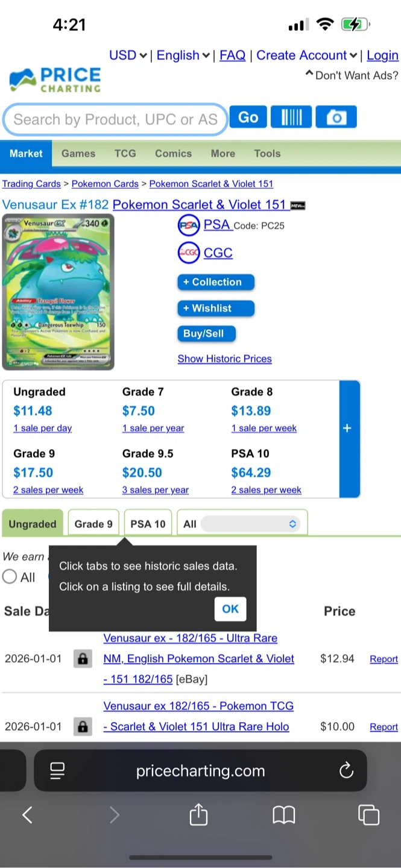Tap the CGC grading logo icon
The width and height of the screenshot is (401, 868).
tap(189, 253)
